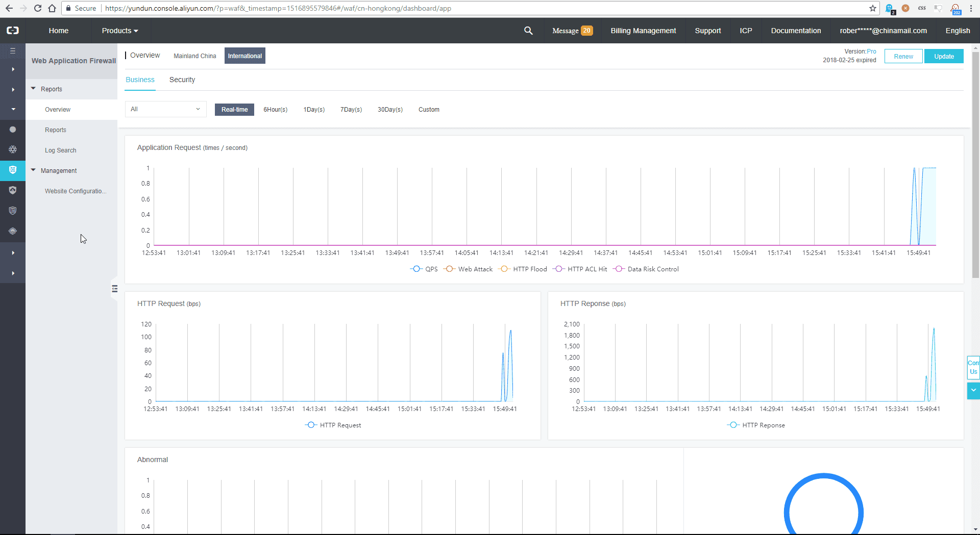Open Website Configuration in the side menu

pyautogui.click(x=76, y=191)
